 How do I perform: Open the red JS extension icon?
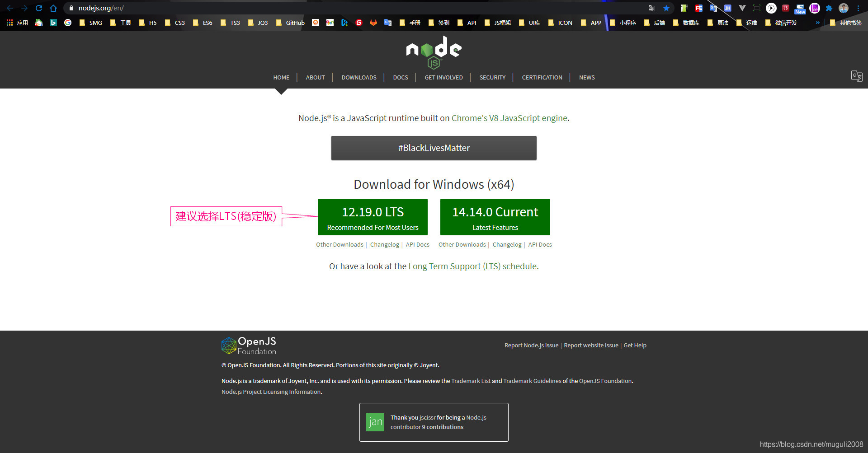[x=786, y=8]
